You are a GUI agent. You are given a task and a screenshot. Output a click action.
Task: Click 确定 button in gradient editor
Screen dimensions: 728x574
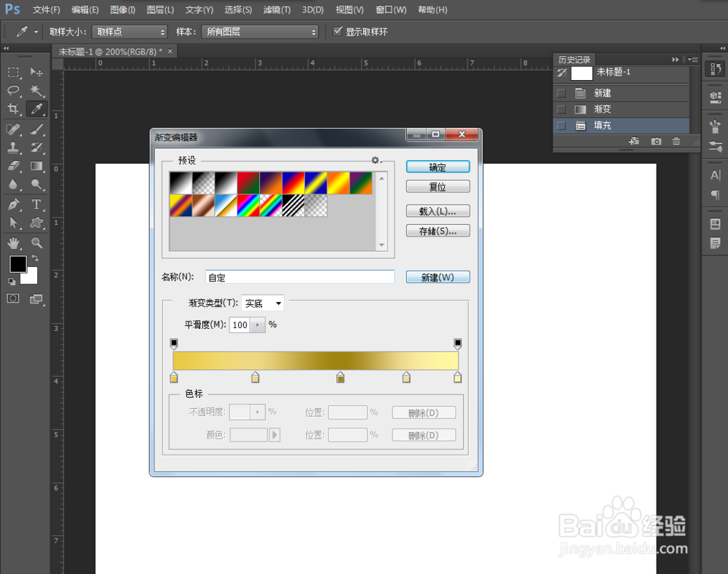438,167
